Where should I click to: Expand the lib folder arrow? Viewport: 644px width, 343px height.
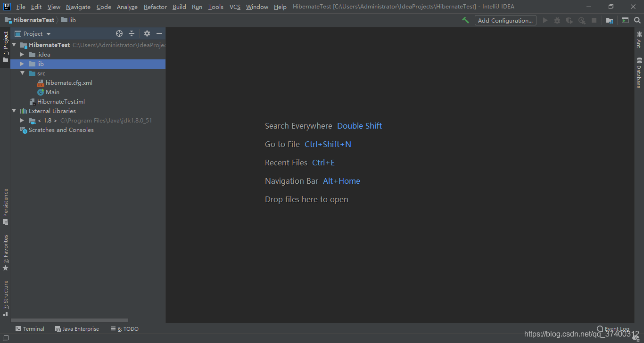coord(22,64)
